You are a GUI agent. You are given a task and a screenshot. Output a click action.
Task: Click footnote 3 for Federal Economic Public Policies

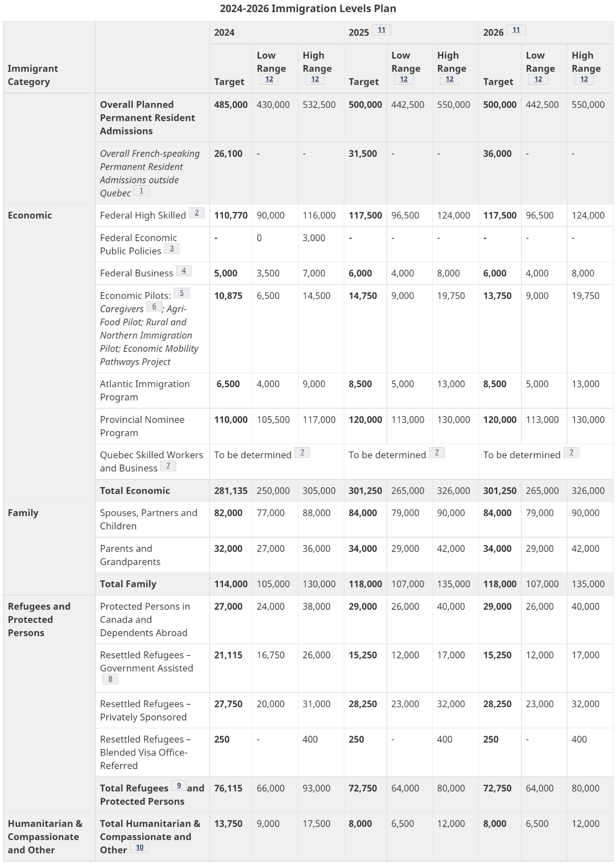tap(172, 249)
